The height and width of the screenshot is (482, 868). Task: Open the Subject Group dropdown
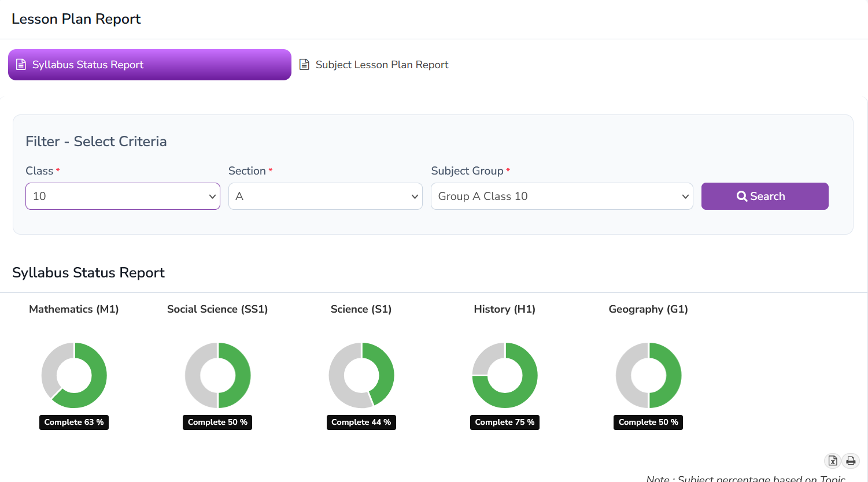562,196
